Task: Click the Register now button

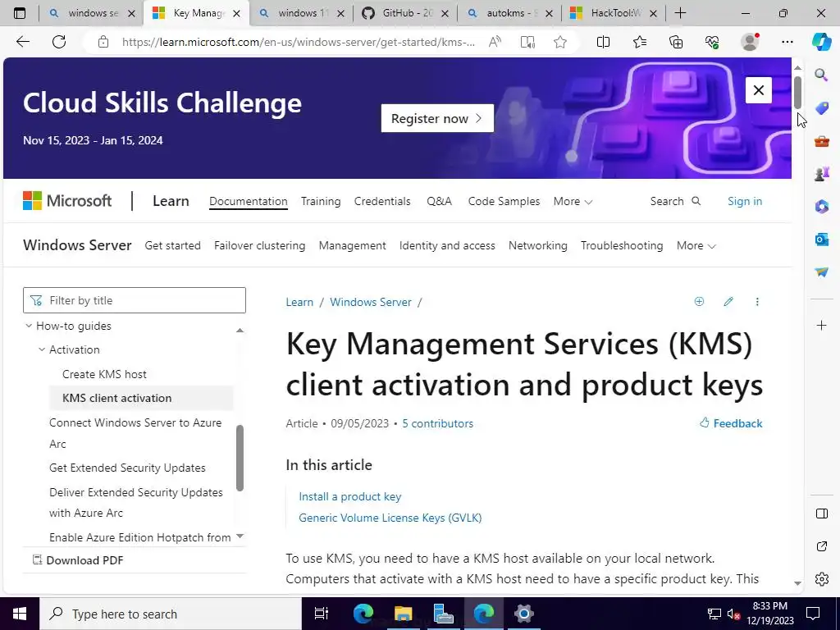Action: (x=437, y=118)
